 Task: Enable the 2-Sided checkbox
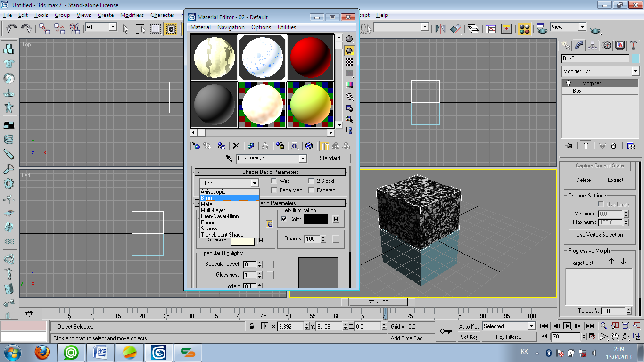click(x=311, y=181)
